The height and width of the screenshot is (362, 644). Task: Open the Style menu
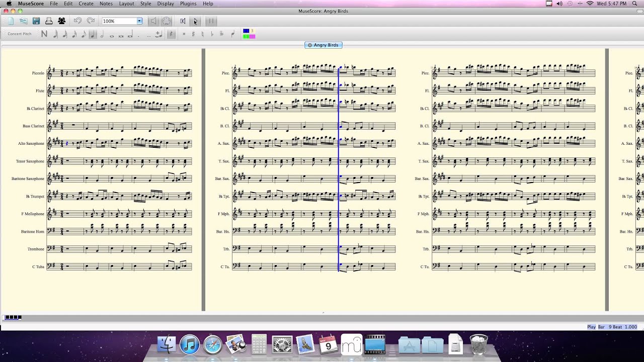click(145, 4)
